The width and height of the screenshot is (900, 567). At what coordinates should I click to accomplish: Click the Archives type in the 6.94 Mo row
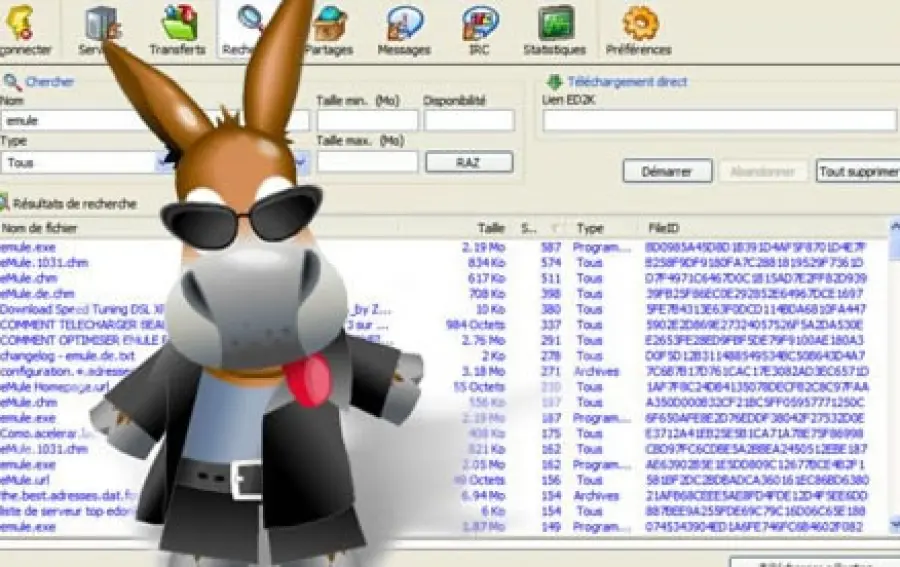pyautogui.click(x=596, y=495)
